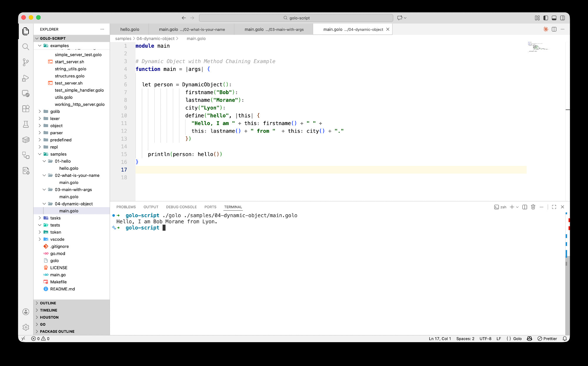Toggle the primary sidebar visibility
The width and height of the screenshot is (588, 366).
click(546, 18)
